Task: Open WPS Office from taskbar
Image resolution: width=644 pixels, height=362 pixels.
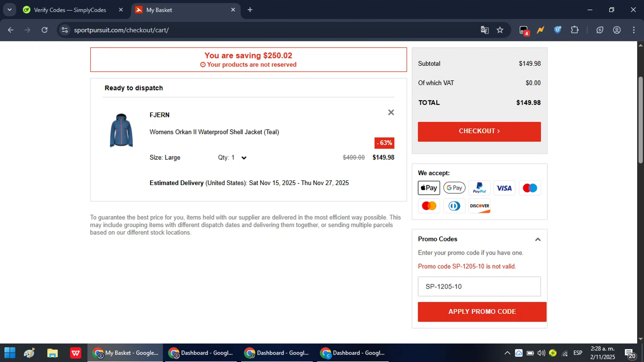Action: click(76, 353)
